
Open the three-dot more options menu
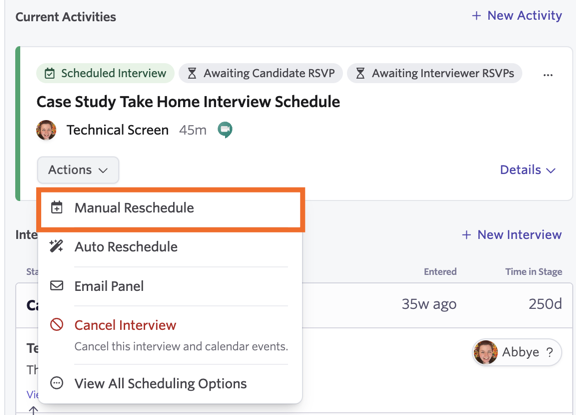[548, 75]
